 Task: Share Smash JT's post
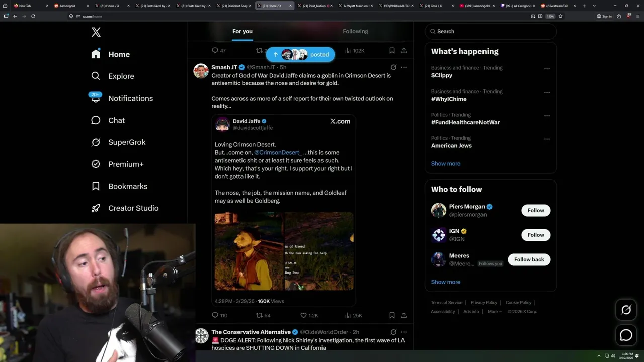(x=404, y=315)
